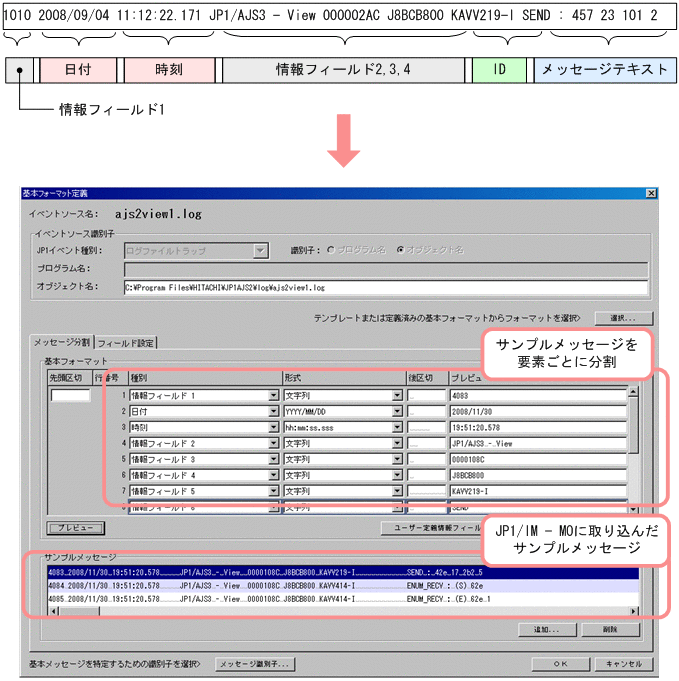Click the preview value 0000108C
Viewport: 679px width, 681px height.
pyautogui.click(x=538, y=459)
